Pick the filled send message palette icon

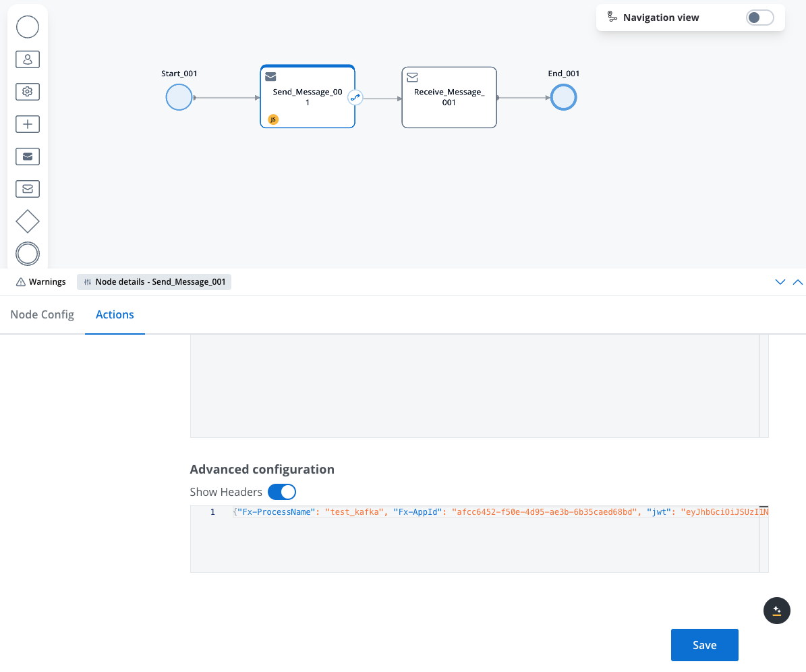28,157
